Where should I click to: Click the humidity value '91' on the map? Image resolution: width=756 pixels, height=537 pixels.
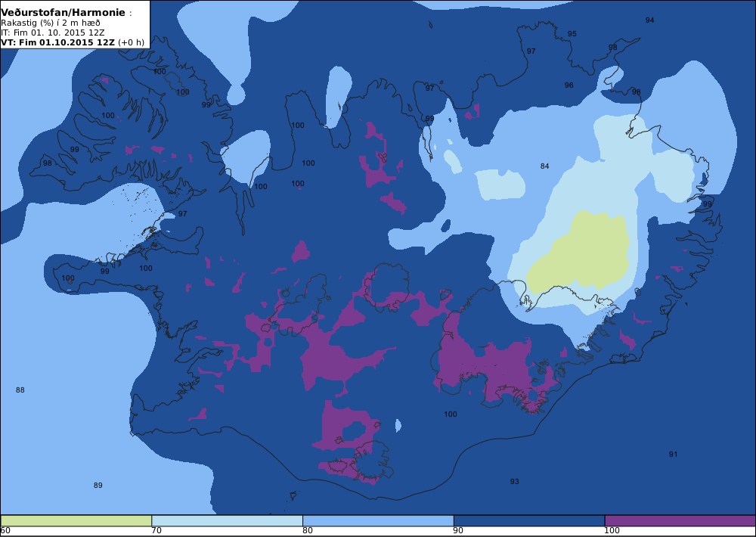[673, 454]
